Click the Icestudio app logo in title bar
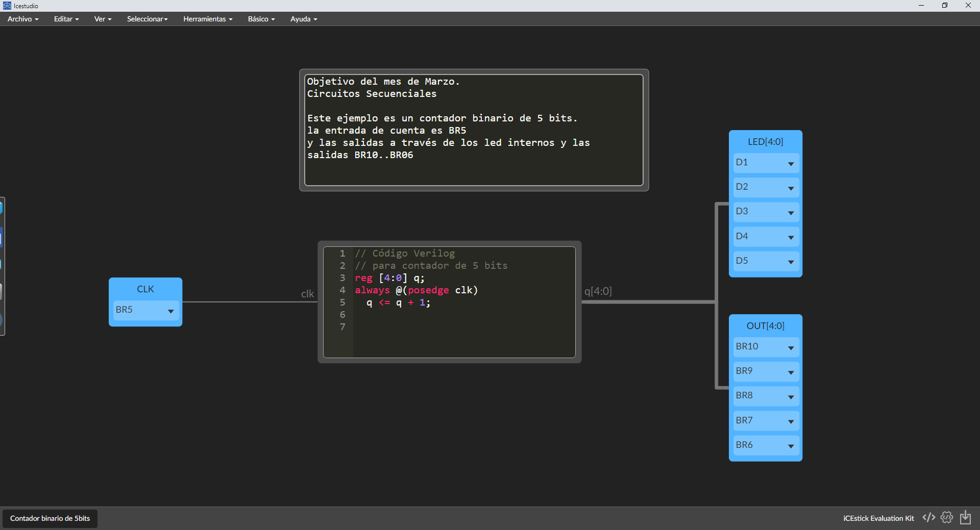The image size is (980, 530). click(x=7, y=6)
